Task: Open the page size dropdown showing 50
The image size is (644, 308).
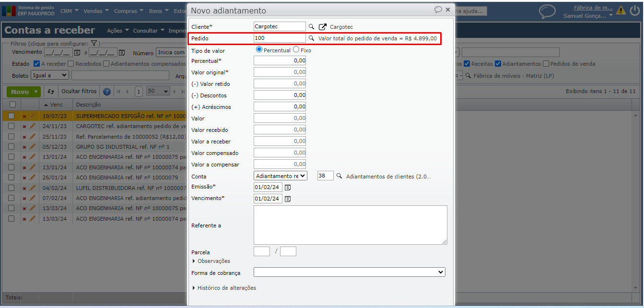Action: tap(158, 91)
